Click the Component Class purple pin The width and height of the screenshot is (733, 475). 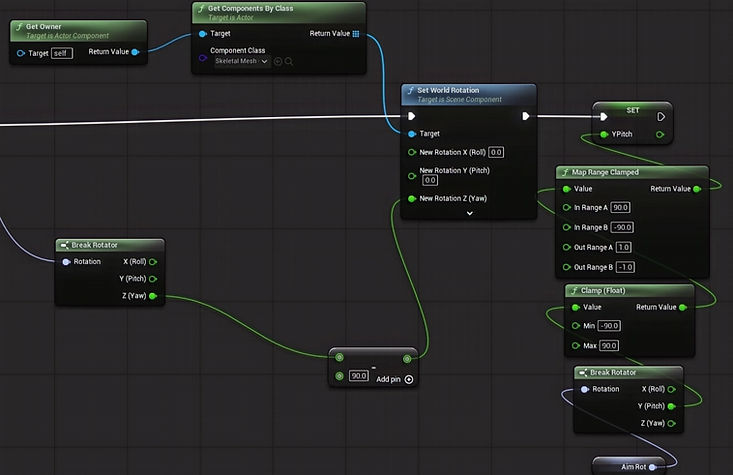[x=203, y=58]
